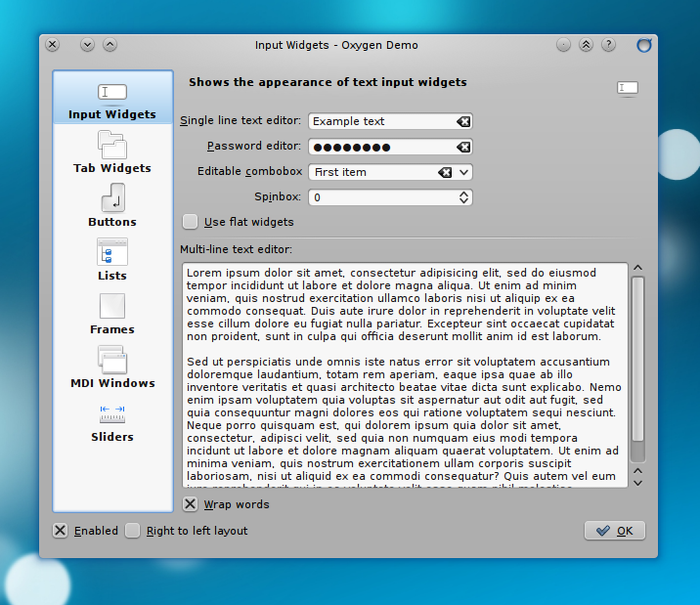The image size is (700, 605).
Task: Click the Oxygen application icon in titlebar
Action: (x=643, y=45)
